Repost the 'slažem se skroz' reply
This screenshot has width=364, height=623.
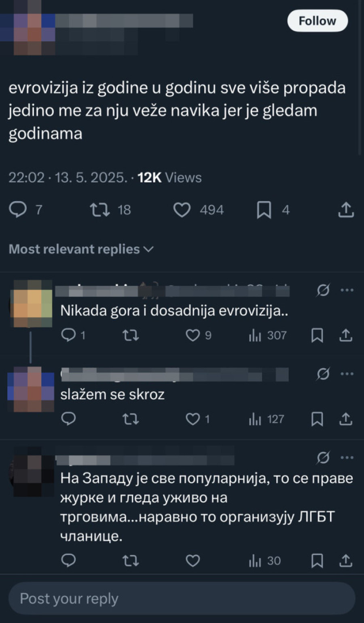pyautogui.click(x=130, y=419)
